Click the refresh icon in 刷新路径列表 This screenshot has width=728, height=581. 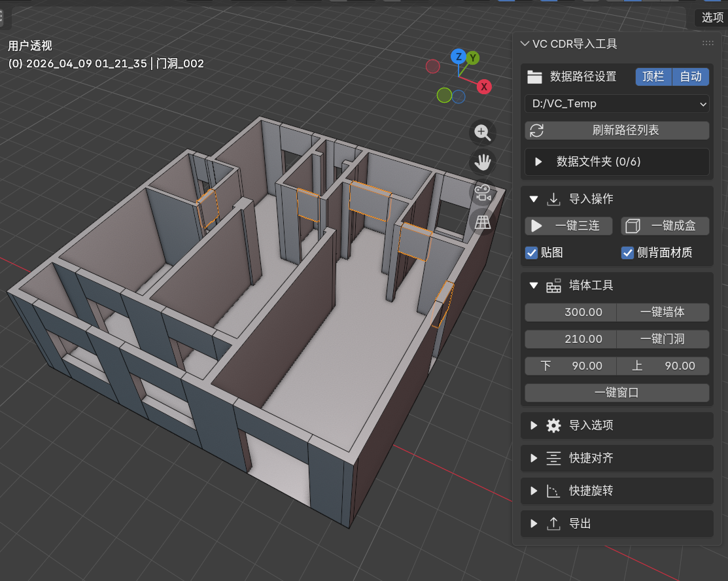click(x=536, y=130)
